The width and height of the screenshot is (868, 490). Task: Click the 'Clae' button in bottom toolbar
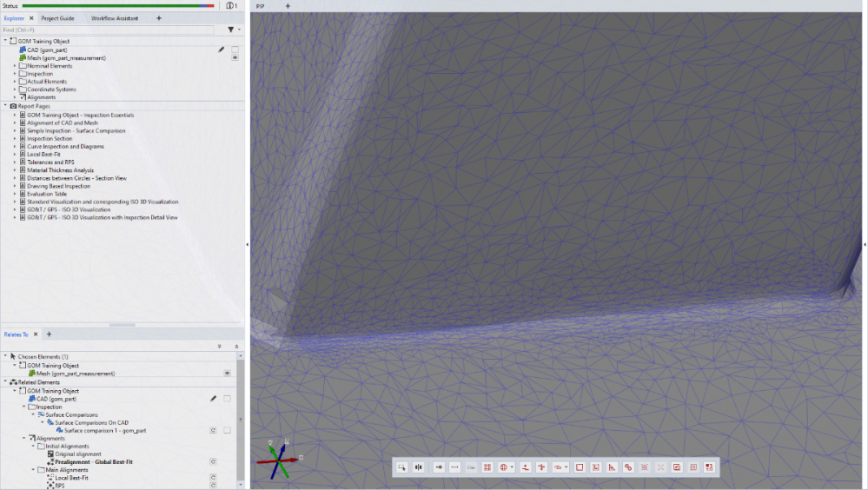pos(471,467)
